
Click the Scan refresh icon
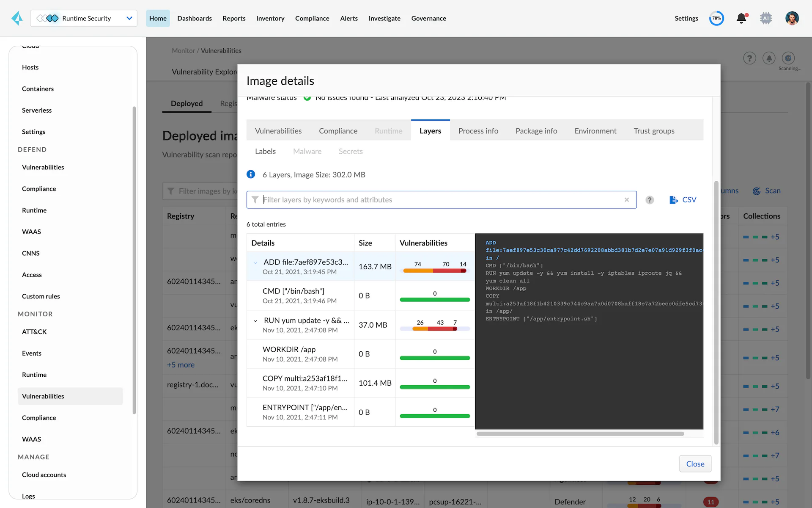[x=757, y=191]
